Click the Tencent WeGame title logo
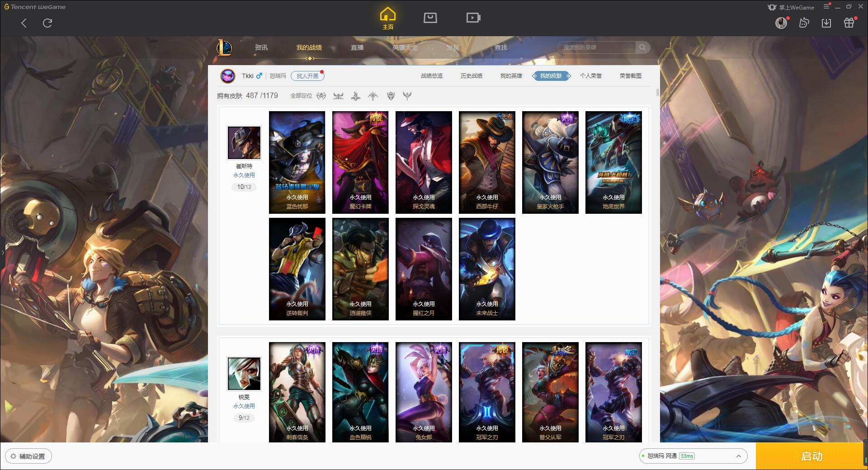This screenshot has width=868, height=470. click(x=35, y=7)
